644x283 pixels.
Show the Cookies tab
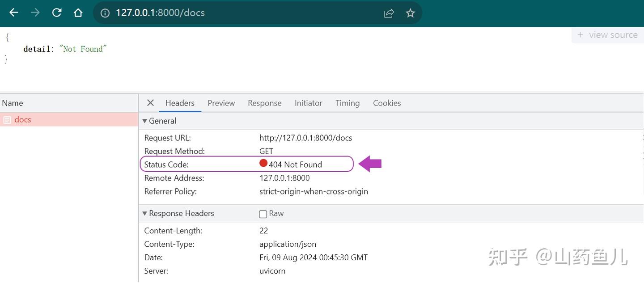387,103
